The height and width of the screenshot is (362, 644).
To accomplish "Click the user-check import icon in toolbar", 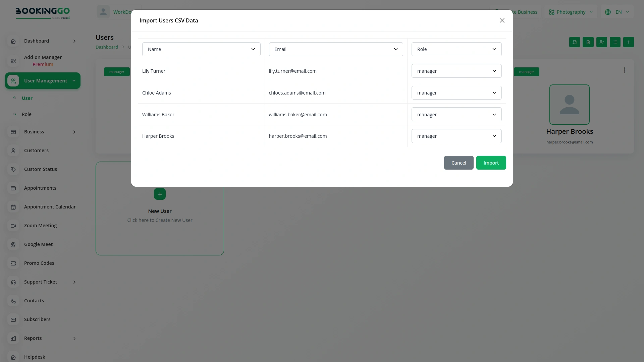I will [601, 42].
